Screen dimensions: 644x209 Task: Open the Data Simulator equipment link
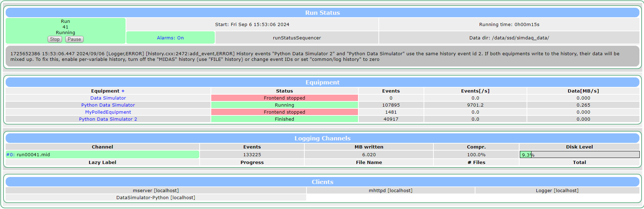point(108,98)
